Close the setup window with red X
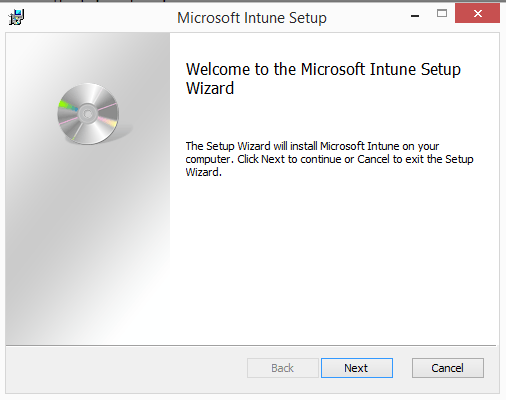The image size is (506, 400). tap(477, 13)
